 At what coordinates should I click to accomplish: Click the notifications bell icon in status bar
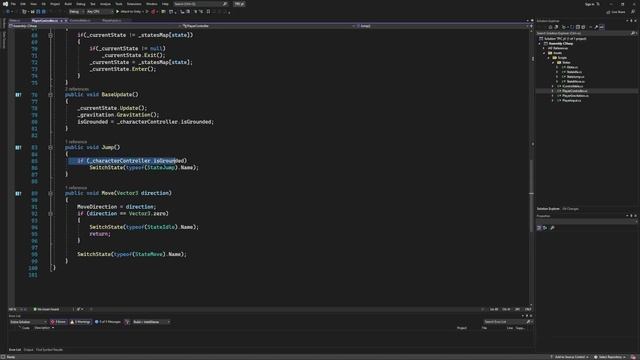click(633, 357)
